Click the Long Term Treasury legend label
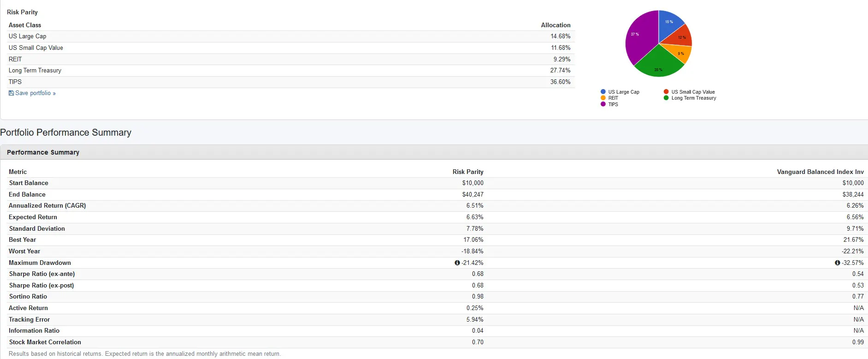The image size is (868, 359). click(x=694, y=98)
